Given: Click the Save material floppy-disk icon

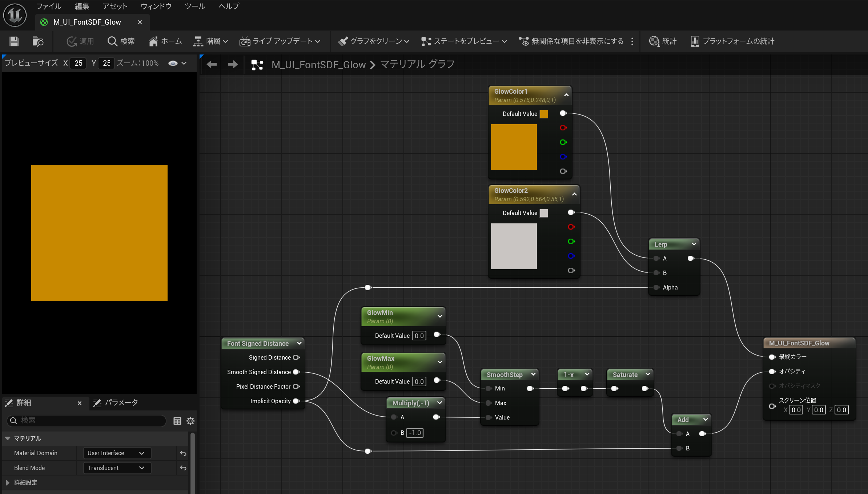Looking at the screenshot, I should pyautogui.click(x=14, y=41).
